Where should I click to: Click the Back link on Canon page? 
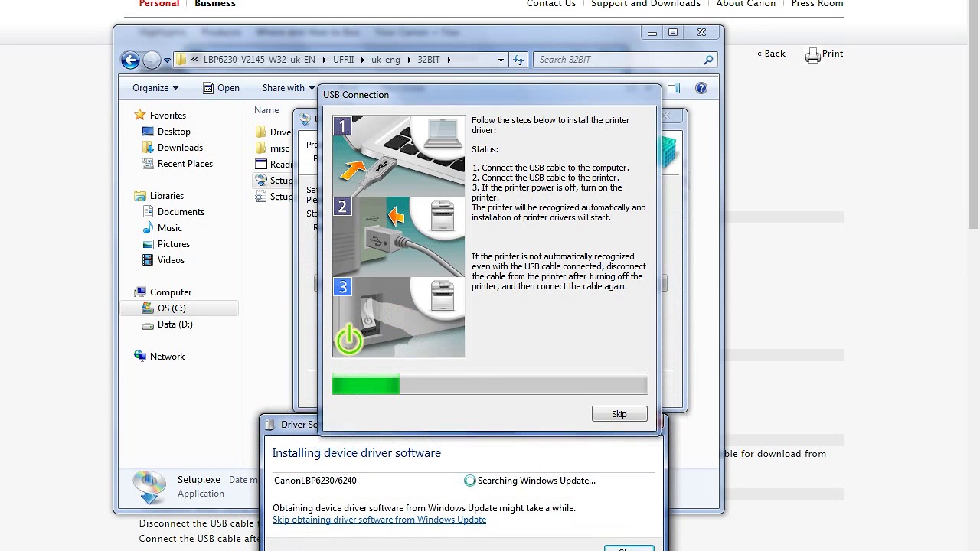pyautogui.click(x=771, y=54)
